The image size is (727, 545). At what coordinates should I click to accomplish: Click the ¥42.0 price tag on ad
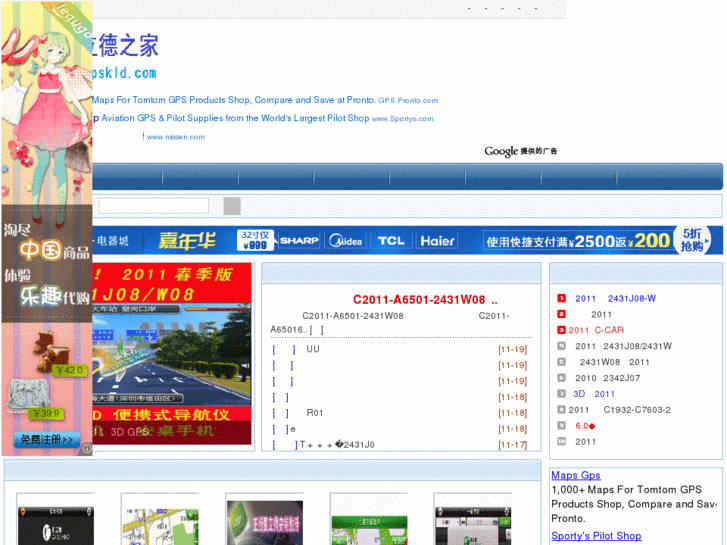(70, 370)
